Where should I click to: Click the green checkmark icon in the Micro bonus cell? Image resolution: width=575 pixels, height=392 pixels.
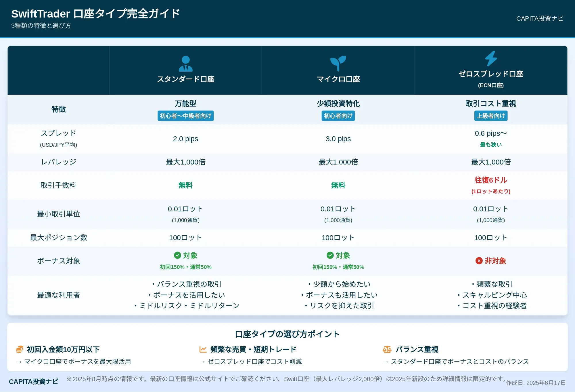[330, 255]
